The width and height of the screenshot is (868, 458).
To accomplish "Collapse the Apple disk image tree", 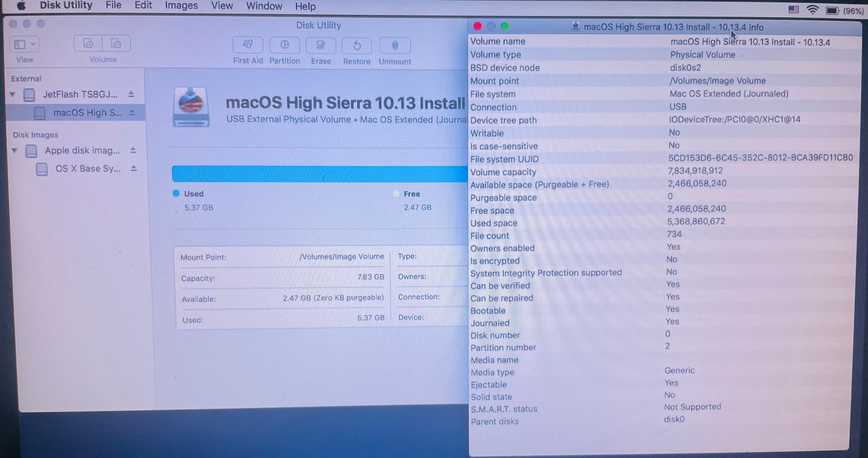I will click(14, 150).
